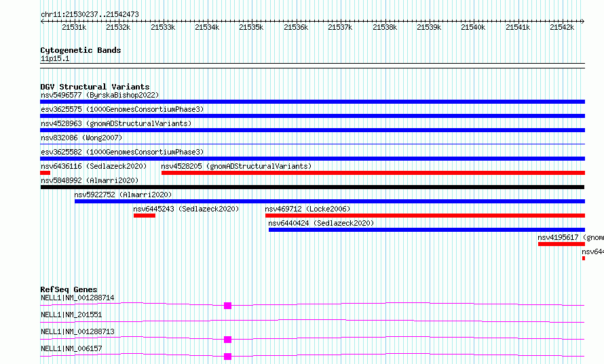Select the 11p15.1 band label
Image resolution: width=604 pixels, height=364 pixels.
click(x=55, y=58)
